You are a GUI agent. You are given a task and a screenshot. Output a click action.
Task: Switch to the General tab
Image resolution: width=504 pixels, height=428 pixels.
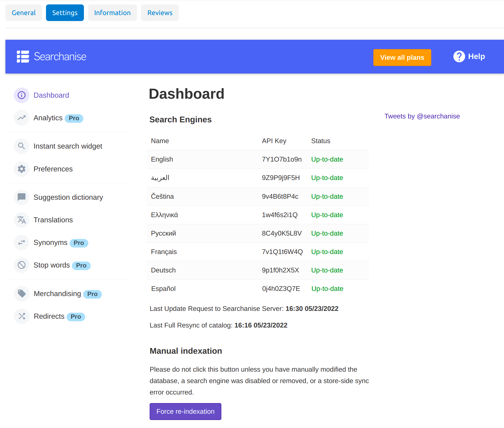[x=24, y=13]
